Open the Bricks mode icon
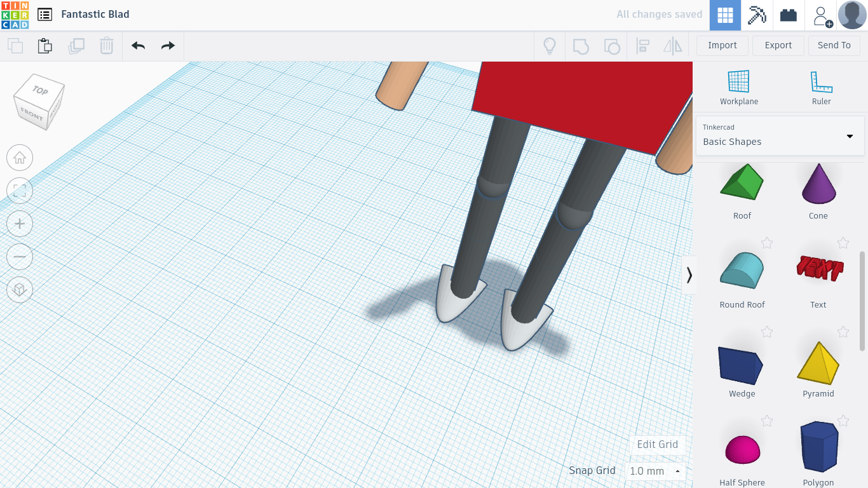The width and height of the screenshot is (868, 488). click(789, 15)
